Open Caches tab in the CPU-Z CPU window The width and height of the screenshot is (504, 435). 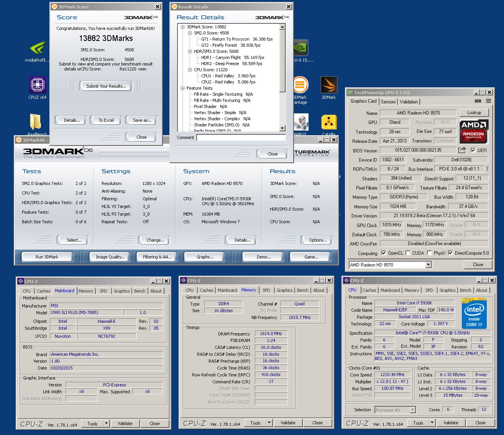(x=369, y=290)
